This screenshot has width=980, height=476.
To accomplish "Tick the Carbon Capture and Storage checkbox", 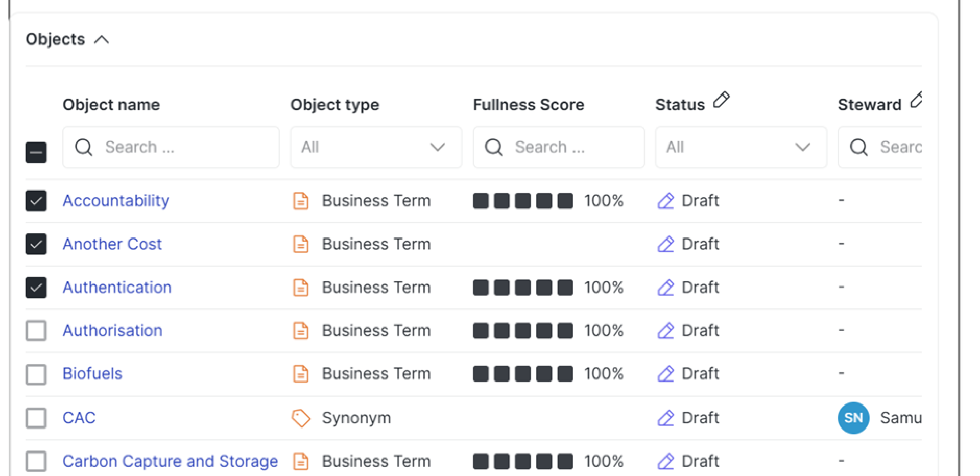I will 36,461.
